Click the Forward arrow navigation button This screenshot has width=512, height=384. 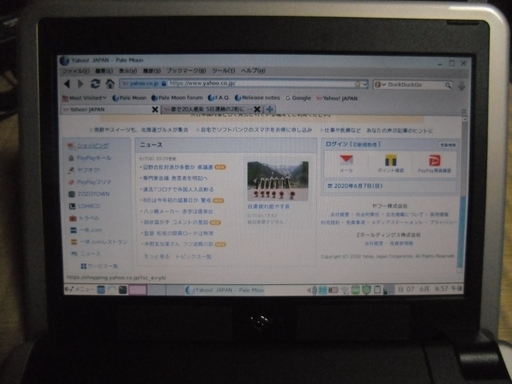click(80, 84)
